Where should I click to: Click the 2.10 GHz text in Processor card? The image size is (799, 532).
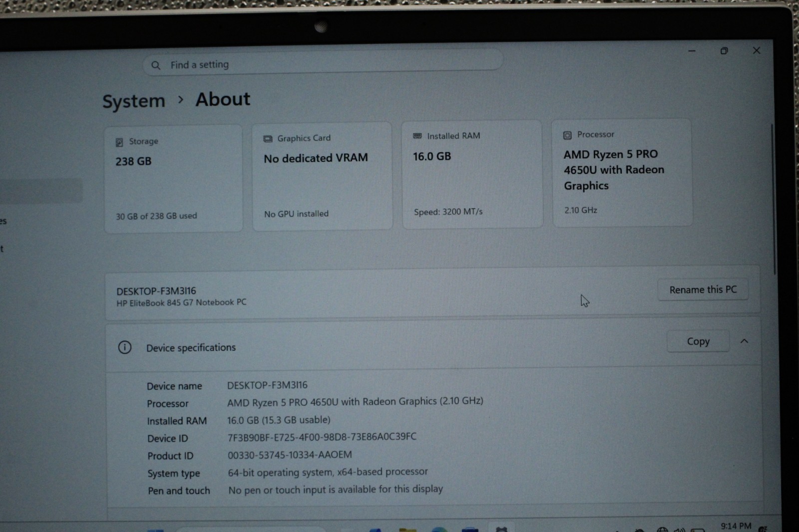581,210
